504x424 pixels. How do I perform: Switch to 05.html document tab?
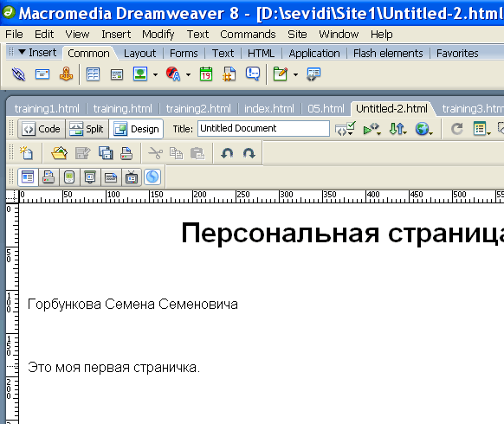point(326,108)
